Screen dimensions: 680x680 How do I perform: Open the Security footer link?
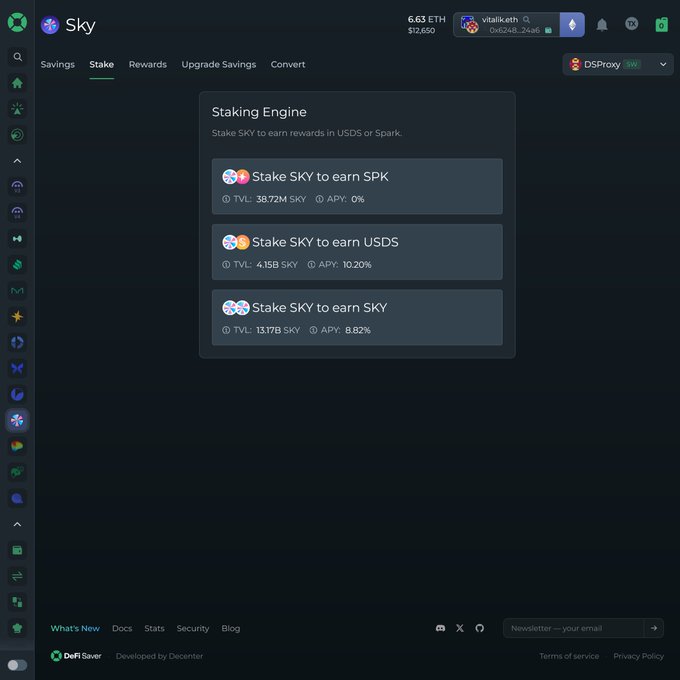[193, 628]
